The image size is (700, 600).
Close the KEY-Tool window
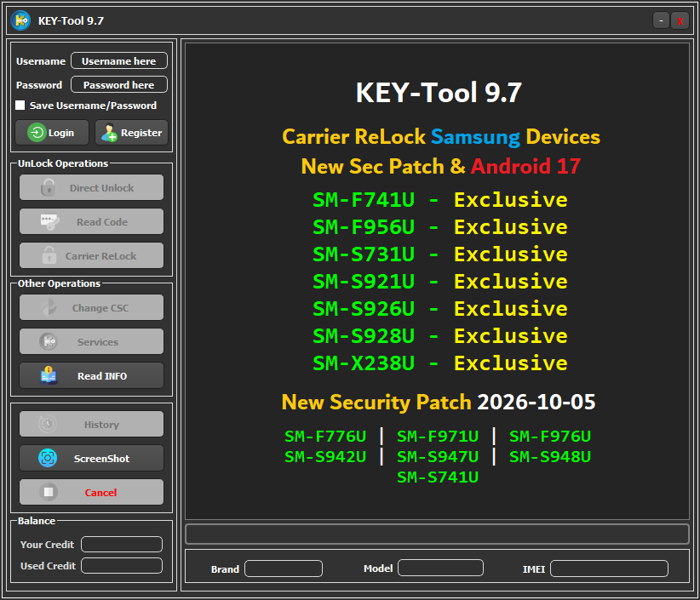(x=680, y=20)
